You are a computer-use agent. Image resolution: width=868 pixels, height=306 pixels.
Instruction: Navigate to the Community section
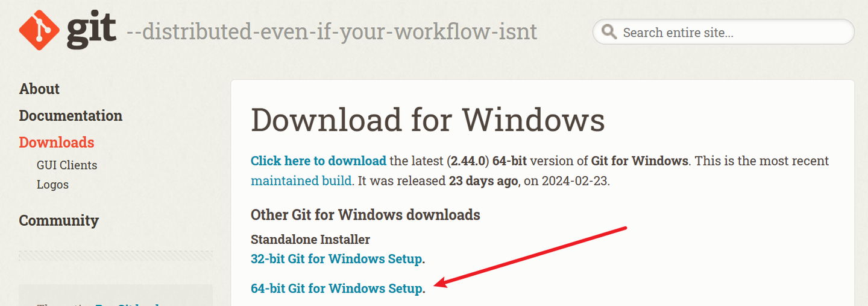coord(58,220)
